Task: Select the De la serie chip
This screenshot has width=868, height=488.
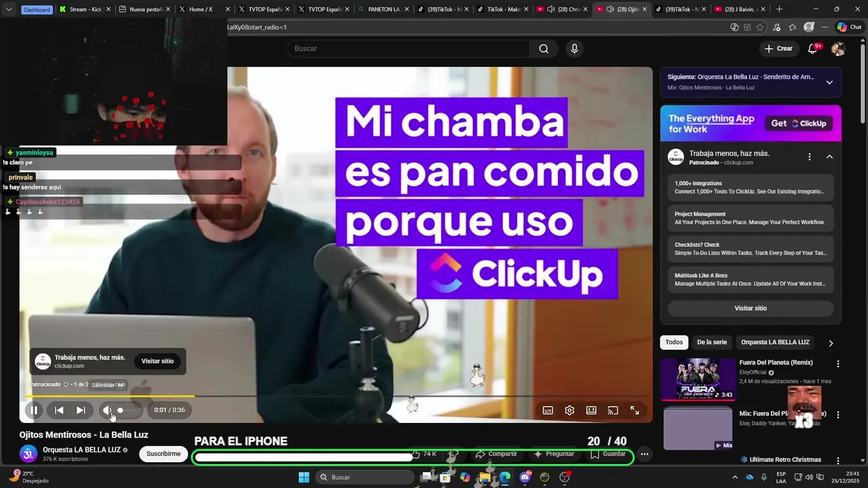Action: pos(712,342)
